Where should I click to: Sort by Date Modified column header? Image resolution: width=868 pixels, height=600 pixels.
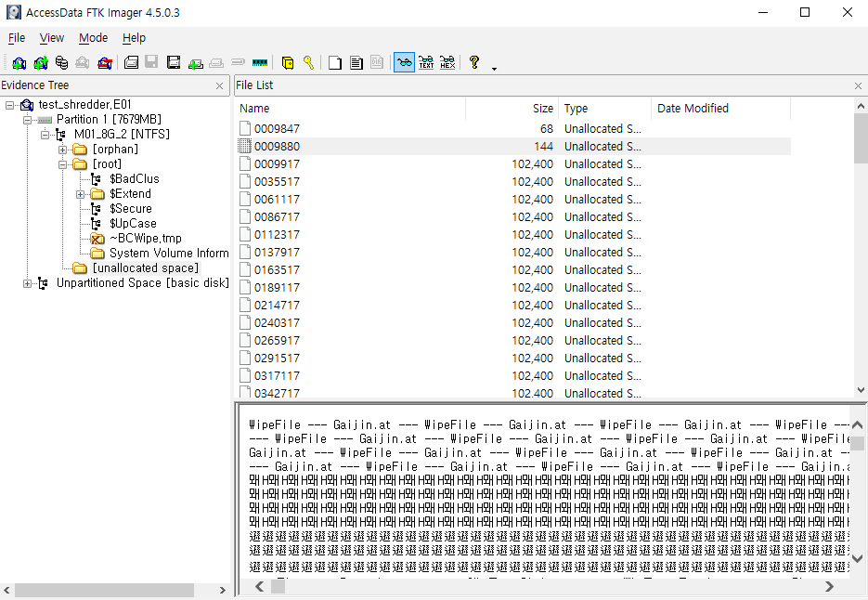720,109
